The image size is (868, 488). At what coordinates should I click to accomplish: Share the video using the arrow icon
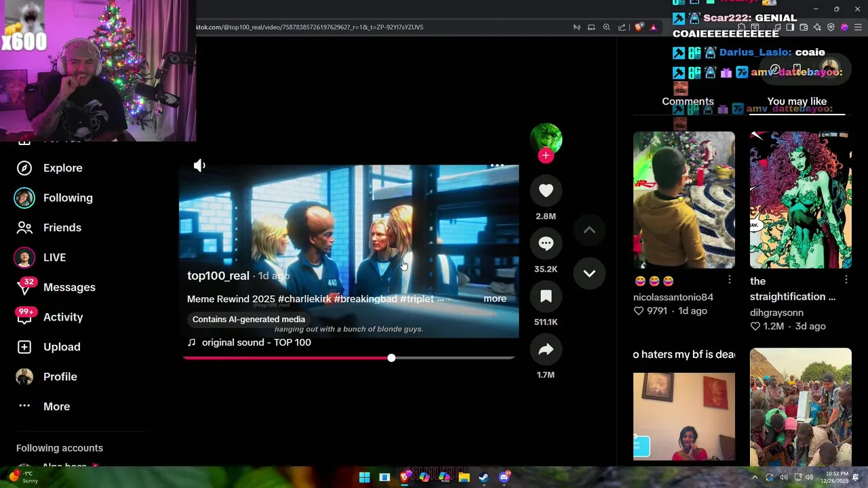pos(546,350)
